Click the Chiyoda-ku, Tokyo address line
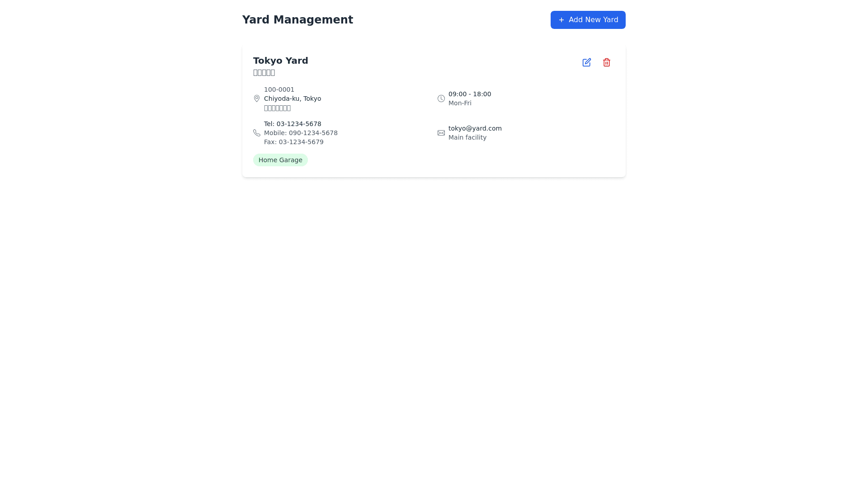Image resolution: width=868 pixels, height=488 pixels. [x=292, y=99]
